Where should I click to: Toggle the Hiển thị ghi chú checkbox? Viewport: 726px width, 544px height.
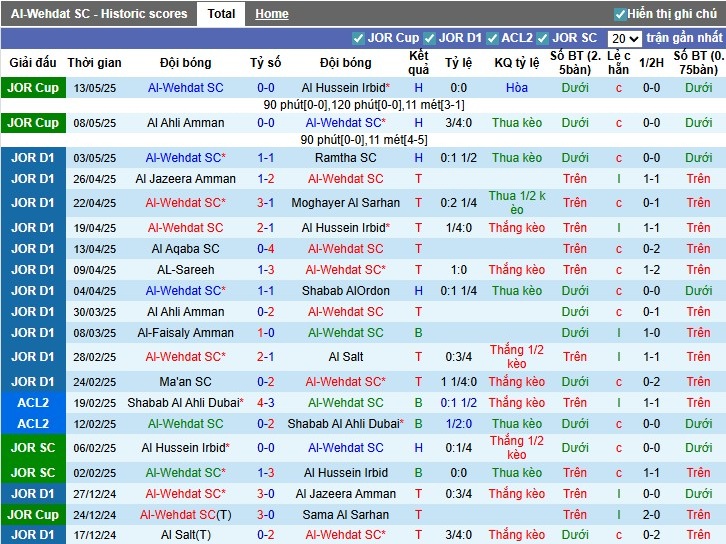coord(620,14)
